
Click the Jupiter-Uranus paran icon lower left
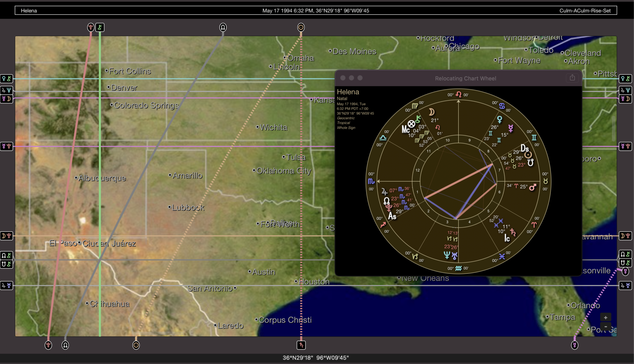click(7, 285)
